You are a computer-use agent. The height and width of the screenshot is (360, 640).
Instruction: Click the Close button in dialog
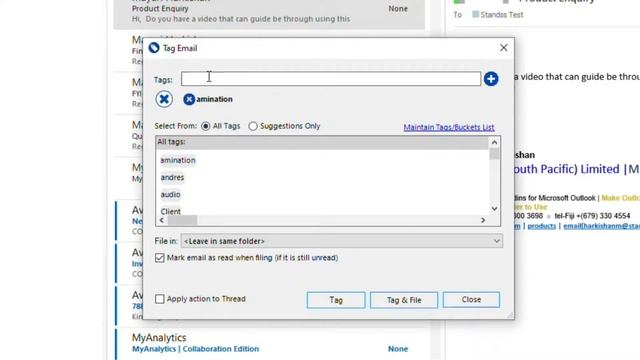click(471, 300)
